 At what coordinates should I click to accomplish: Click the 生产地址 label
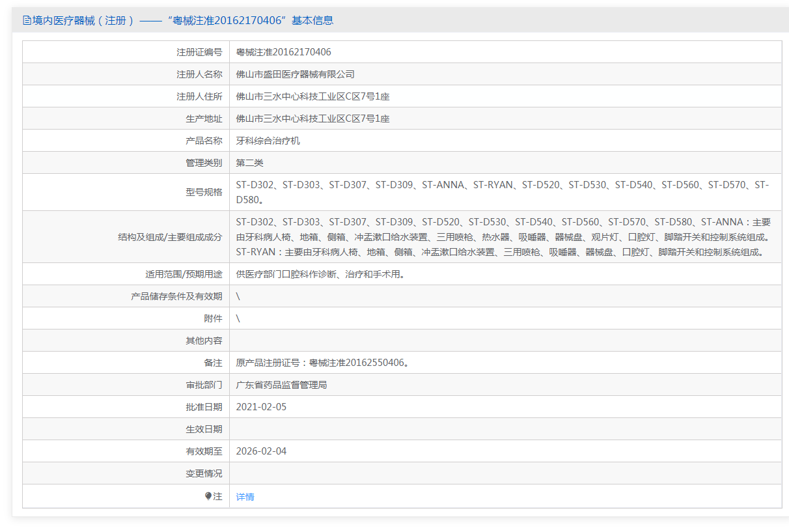(x=204, y=119)
